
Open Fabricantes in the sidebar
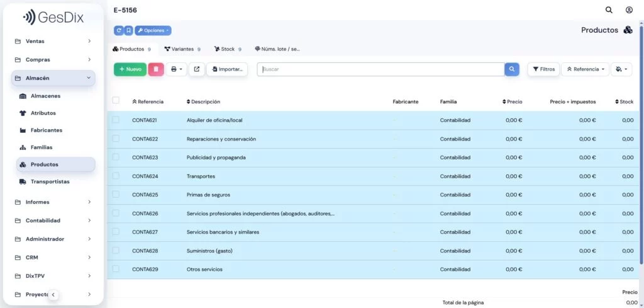[x=47, y=130]
